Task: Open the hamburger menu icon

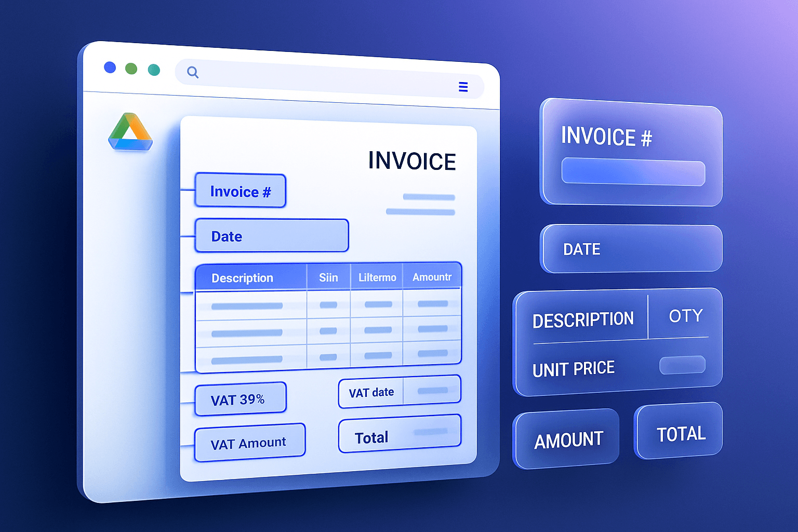Action: pyautogui.click(x=463, y=87)
